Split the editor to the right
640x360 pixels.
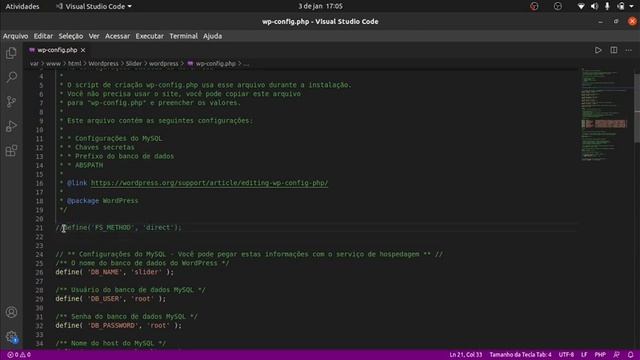614,50
